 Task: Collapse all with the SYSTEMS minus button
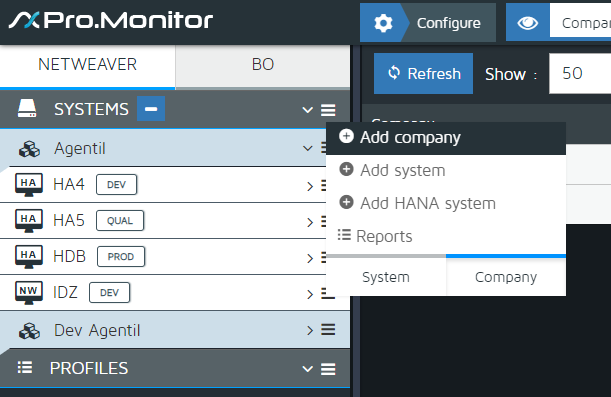coord(151,109)
